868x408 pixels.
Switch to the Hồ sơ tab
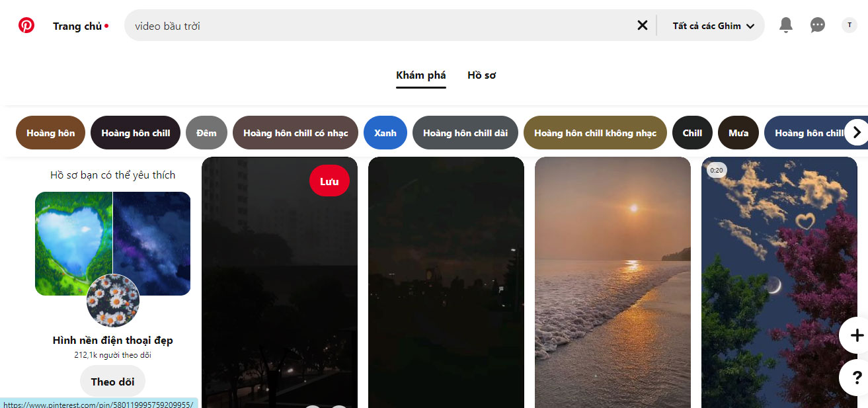[481, 75]
